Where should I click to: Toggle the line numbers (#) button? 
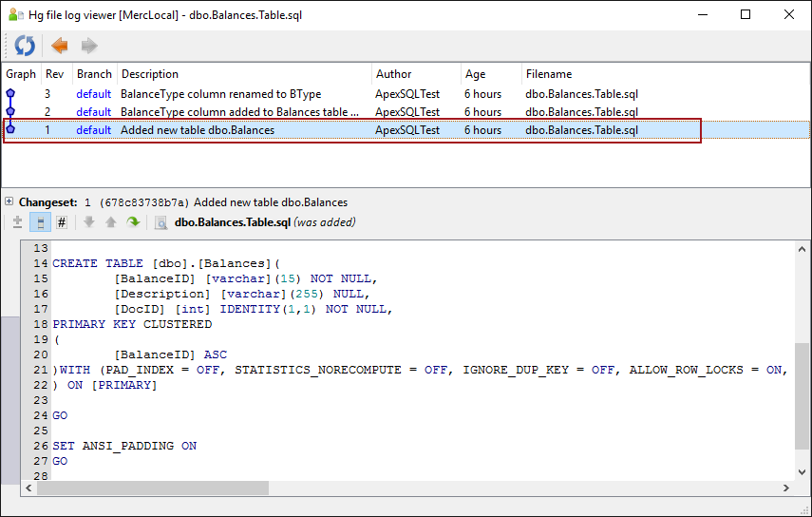pos(62,222)
